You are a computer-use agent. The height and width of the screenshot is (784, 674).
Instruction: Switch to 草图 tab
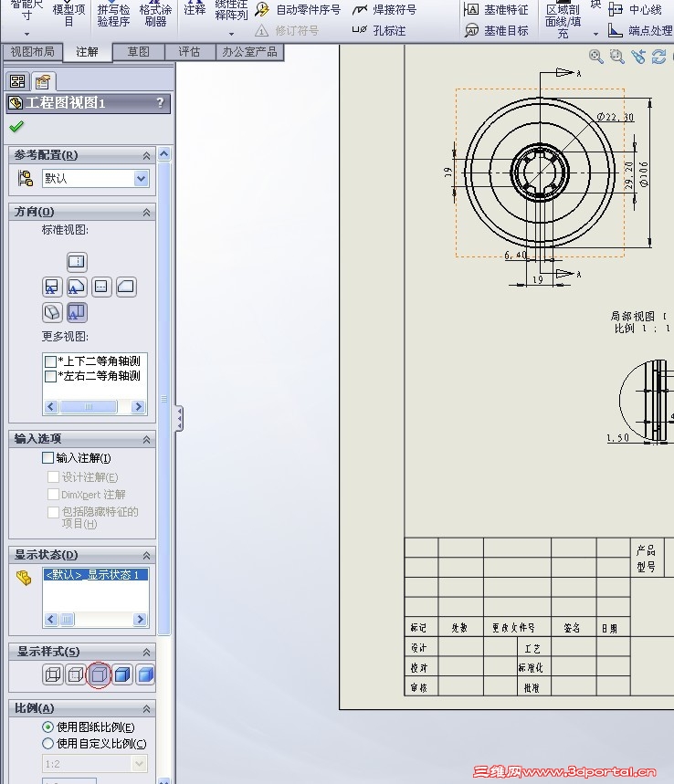[x=139, y=51]
